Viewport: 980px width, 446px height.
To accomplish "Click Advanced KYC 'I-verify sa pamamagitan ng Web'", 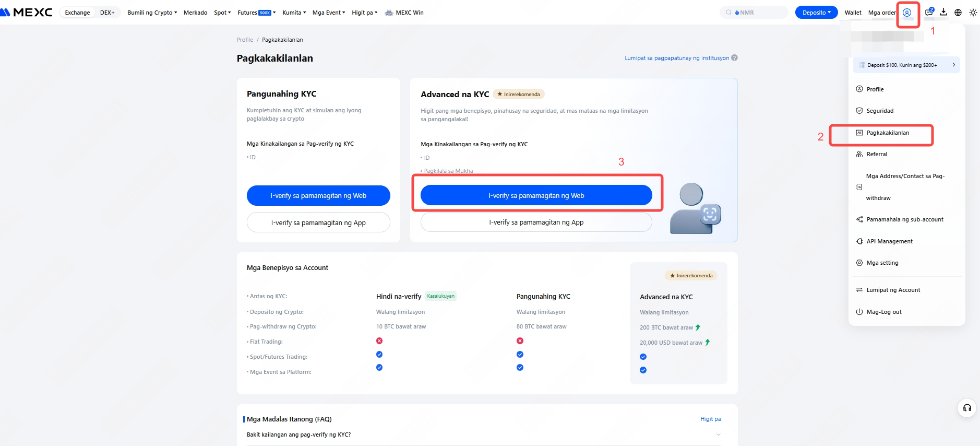I will (x=536, y=195).
